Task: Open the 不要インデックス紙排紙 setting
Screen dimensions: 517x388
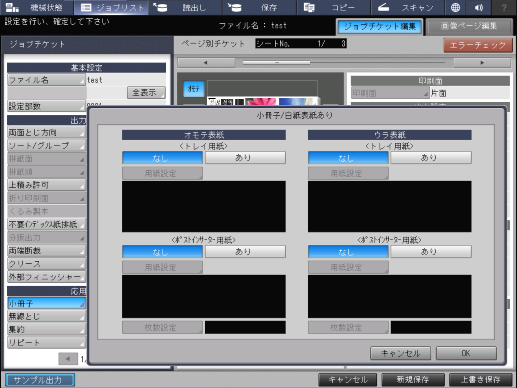Action: 46,224
